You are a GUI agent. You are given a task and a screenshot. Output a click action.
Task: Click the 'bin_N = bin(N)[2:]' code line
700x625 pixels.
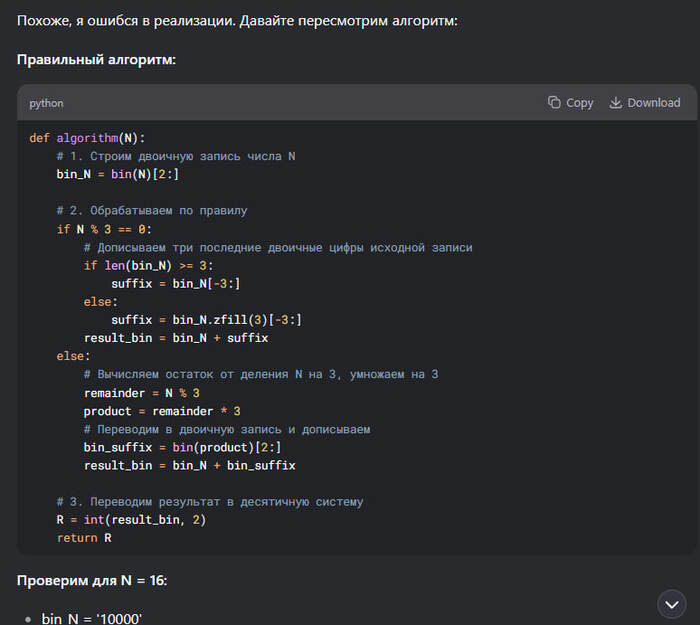tap(117, 174)
